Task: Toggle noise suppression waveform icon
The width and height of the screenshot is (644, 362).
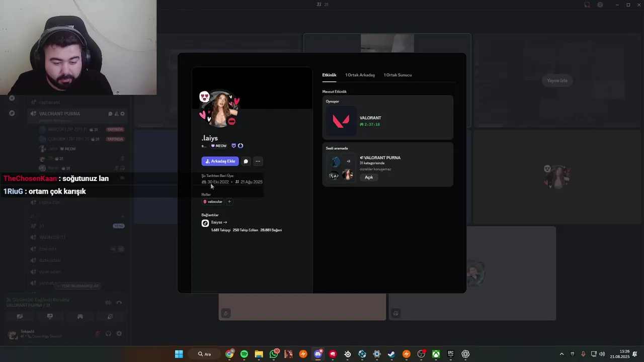Action: click(x=108, y=303)
